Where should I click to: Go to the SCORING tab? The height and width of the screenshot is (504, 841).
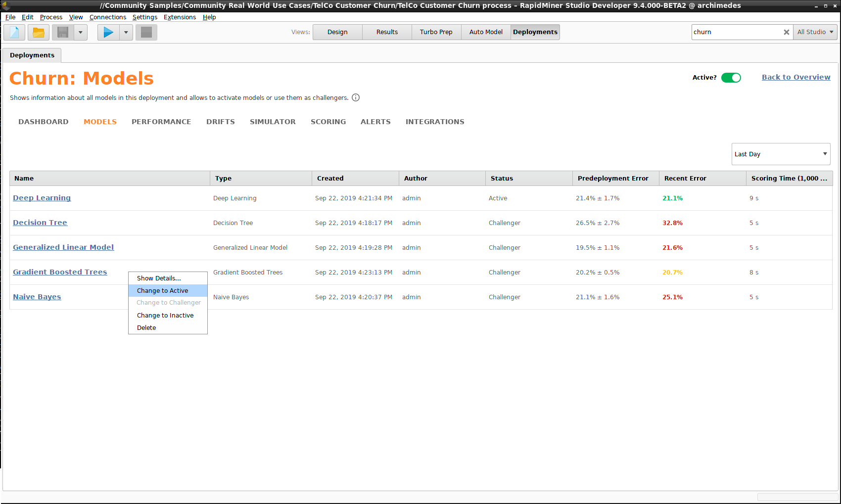[328, 122]
